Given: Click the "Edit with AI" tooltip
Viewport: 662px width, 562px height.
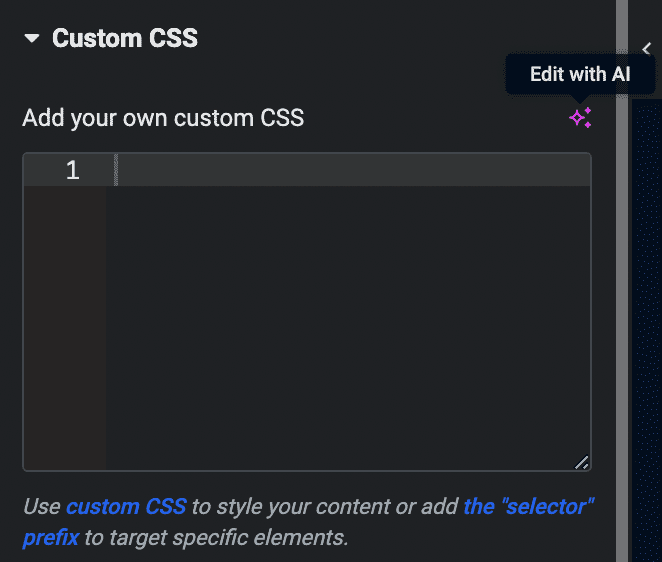Looking at the screenshot, I should coord(580,75).
